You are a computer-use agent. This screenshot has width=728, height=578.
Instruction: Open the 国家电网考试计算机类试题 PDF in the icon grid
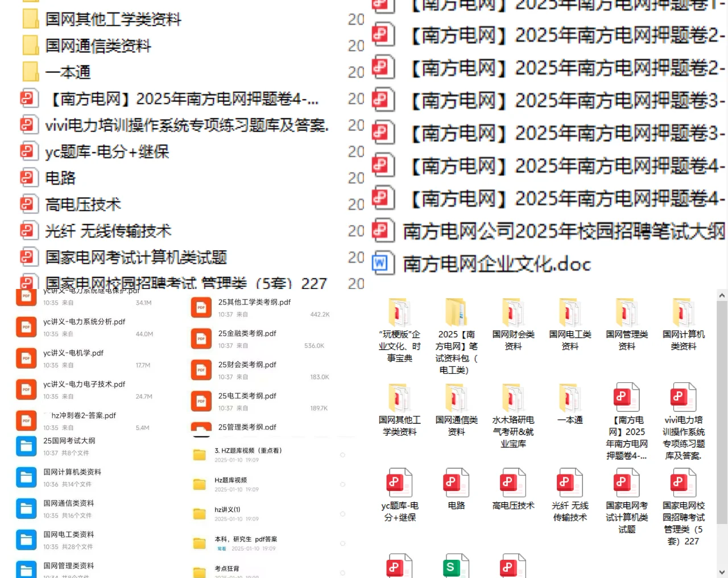627,502
